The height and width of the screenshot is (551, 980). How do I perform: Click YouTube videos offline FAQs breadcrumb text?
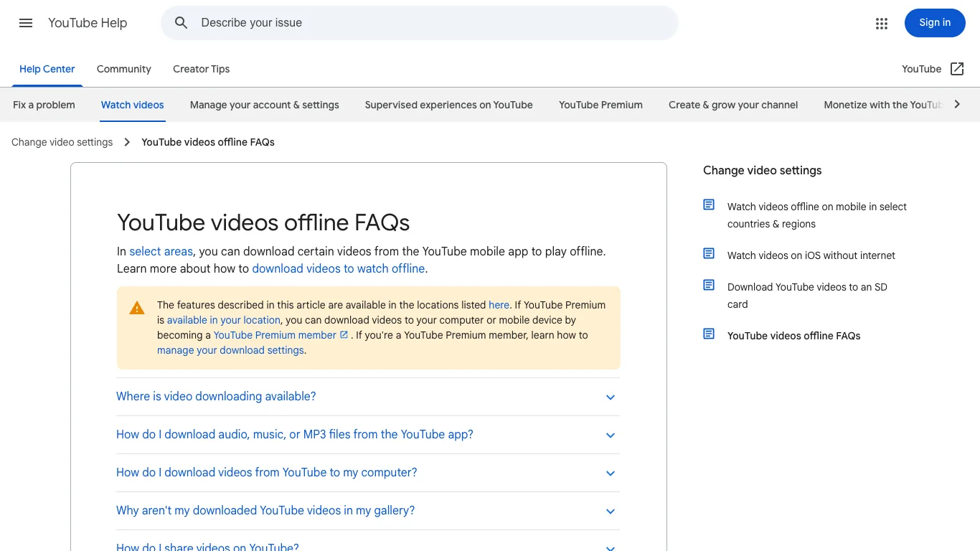[x=208, y=142]
